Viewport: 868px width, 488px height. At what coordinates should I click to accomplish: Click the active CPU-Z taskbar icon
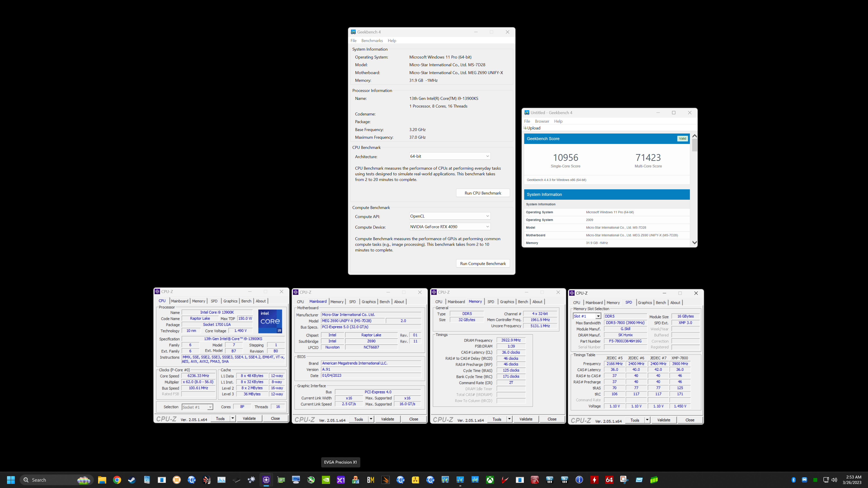266,480
